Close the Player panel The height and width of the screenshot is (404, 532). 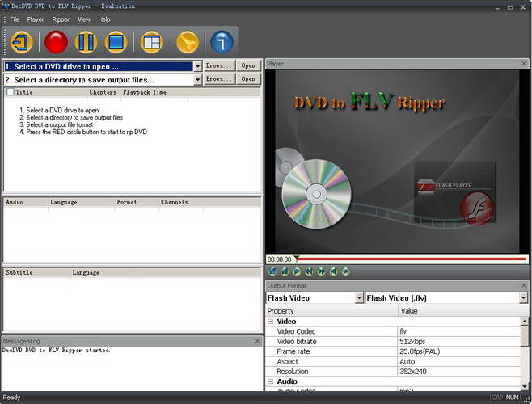coord(524,64)
